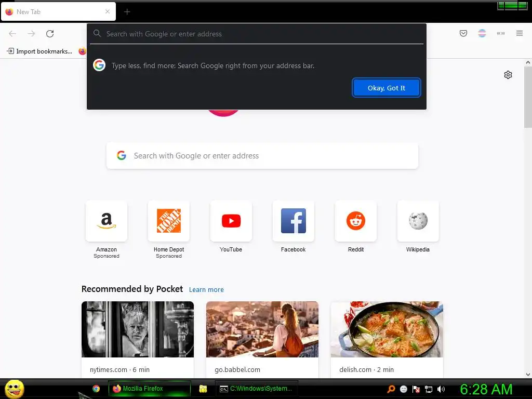
Task: Select the New Tab tab
Action: coord(58,11)
